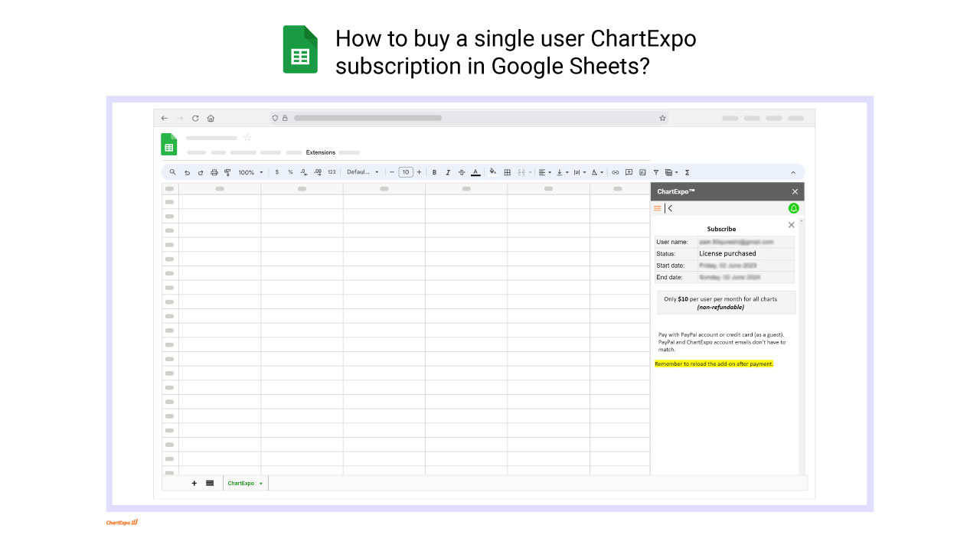Insert link using chain icon
Screen dimensions: 980x551
click(x=615, y=172)
